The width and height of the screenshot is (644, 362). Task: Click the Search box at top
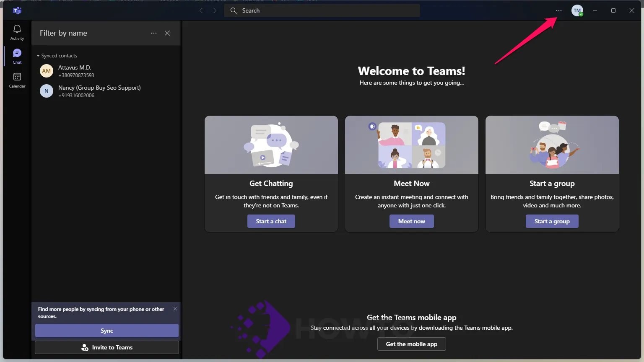tap(322, 10)
